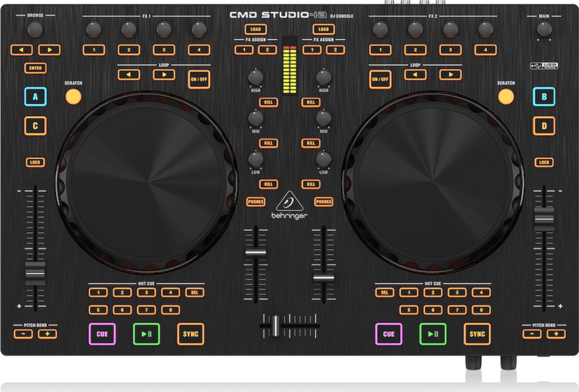The width and height of the screenshot is (579, 392).
Task: Toggle the left LOOP ON/OFF button
Action: point(199,80)
